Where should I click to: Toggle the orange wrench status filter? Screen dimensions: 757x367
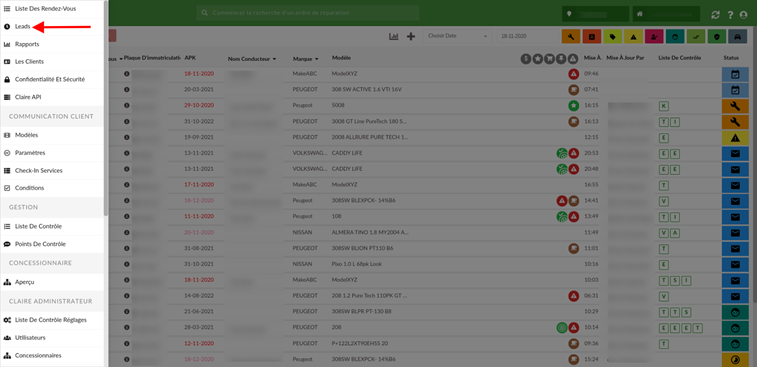point(571,36)
